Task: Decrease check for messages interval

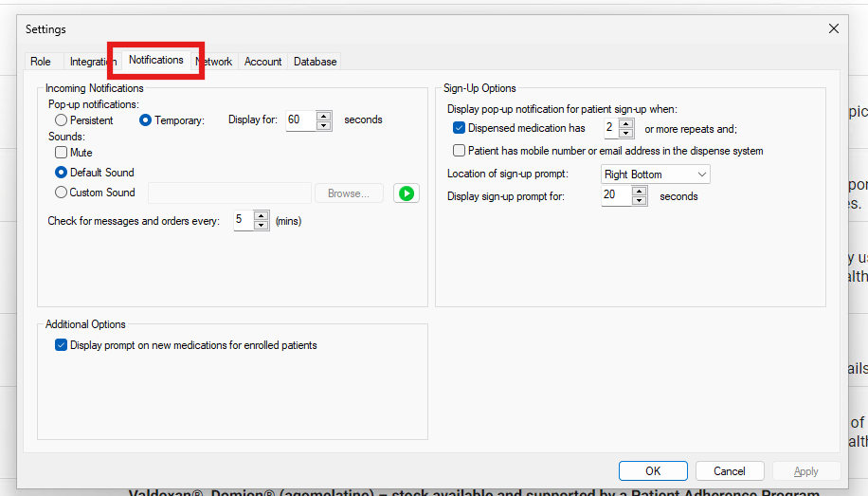Action: [x=262, y=225]
